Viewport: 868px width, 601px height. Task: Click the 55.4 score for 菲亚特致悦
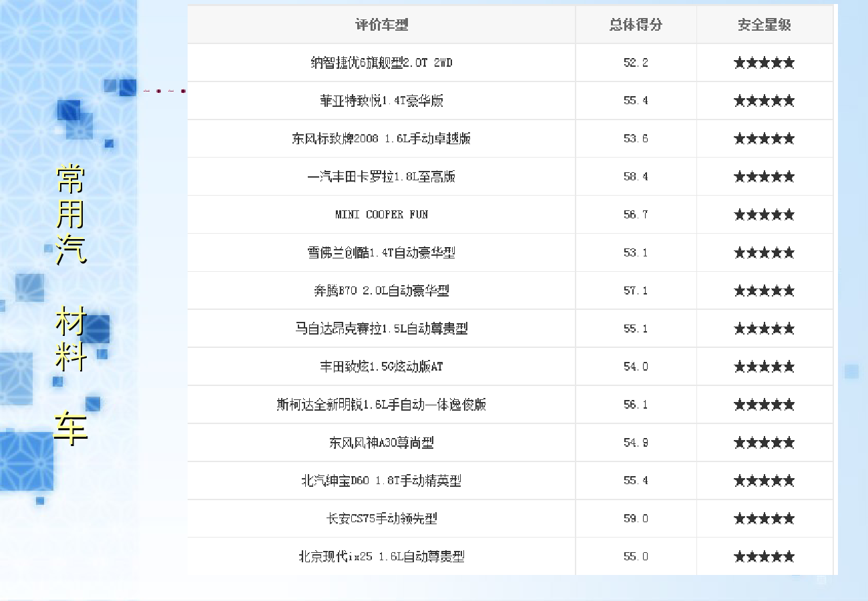[x=636, y=101]
